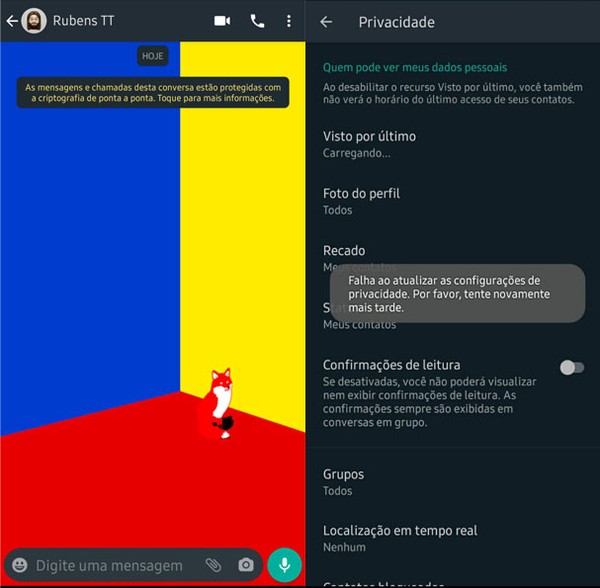
Task: Tap the 'HOJE' date chip
Action: click(153, 56)
